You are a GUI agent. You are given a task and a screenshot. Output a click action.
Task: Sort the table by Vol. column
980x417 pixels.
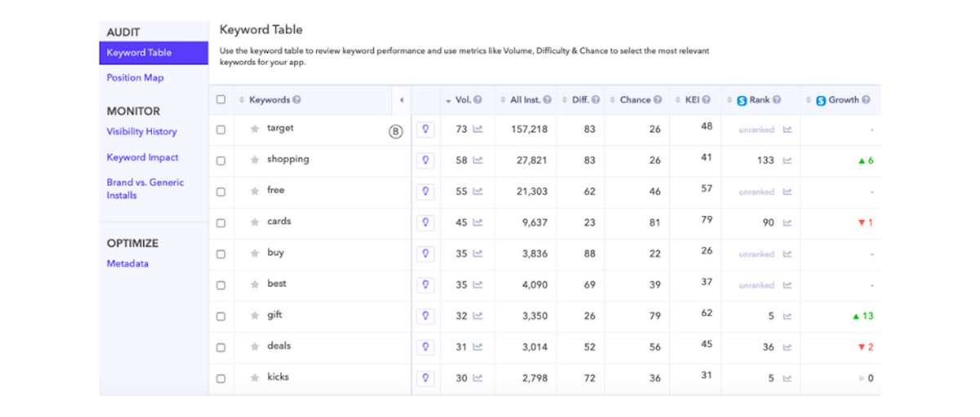[462, 100]
